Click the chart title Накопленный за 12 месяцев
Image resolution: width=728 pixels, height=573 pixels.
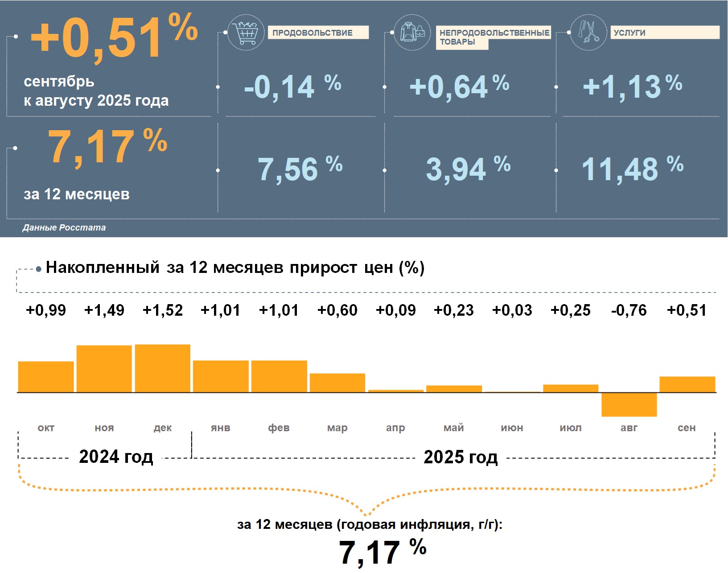[235, 268]
